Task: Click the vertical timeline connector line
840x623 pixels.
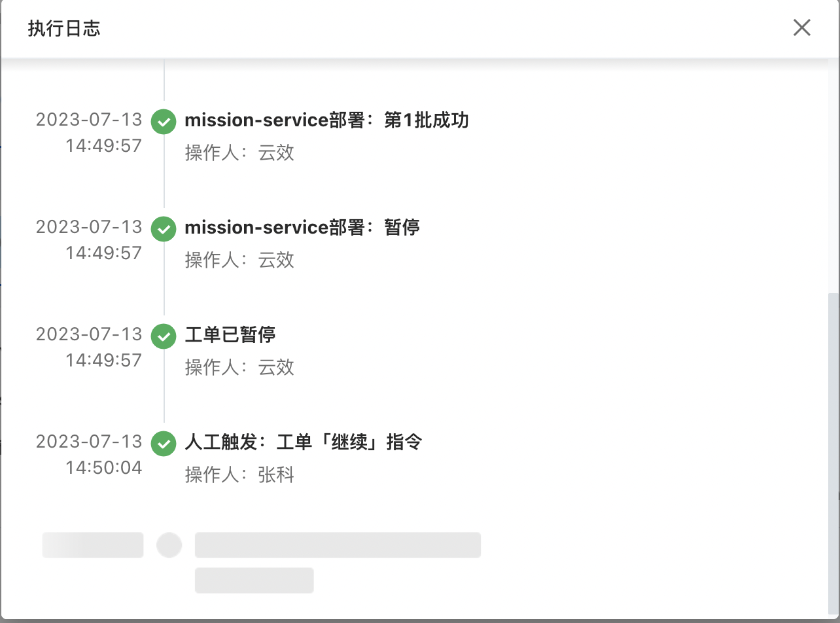Action: coord(163,288)
